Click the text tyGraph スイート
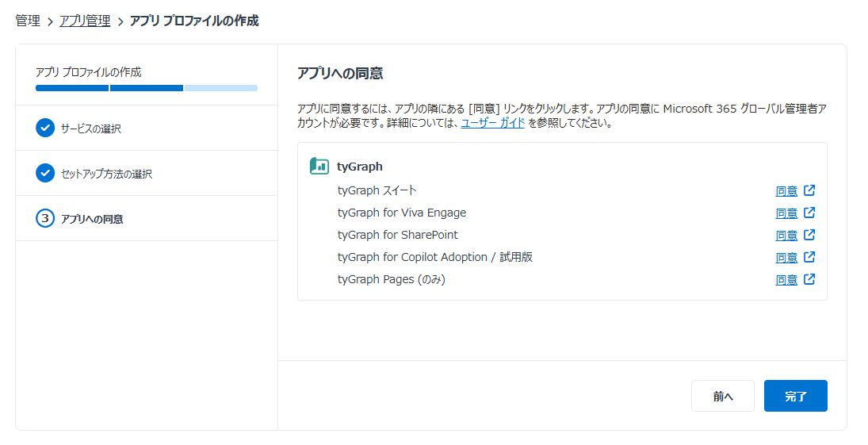Image resolution: width=868 pixels, height=445 pixels. (377, 190)
